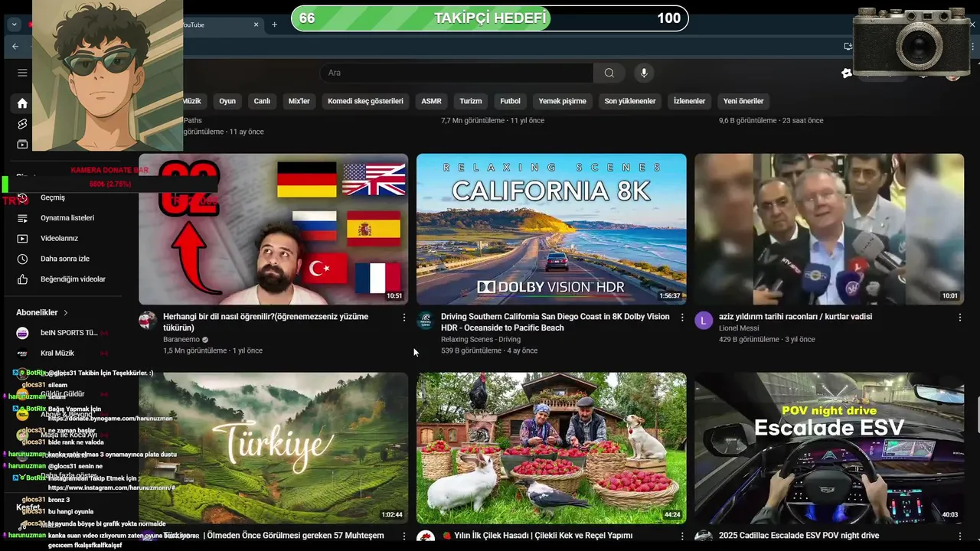Open title 'Herhangi bir dil nasıl öğrenilir'
Screen dimensions: 980x551
click(x=266, y=322)
